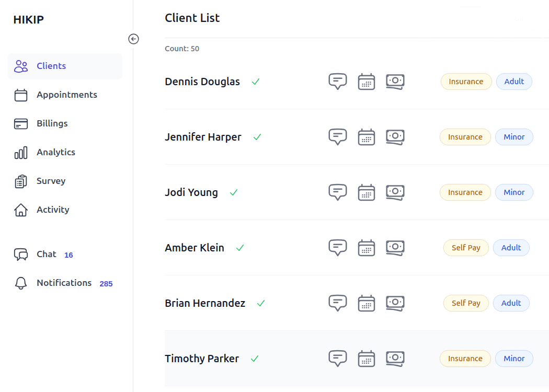This screenshot has width=549, height=392.
Task: Click the Self Pay tag for Amber Klein
Action: (x=466, y=248)
